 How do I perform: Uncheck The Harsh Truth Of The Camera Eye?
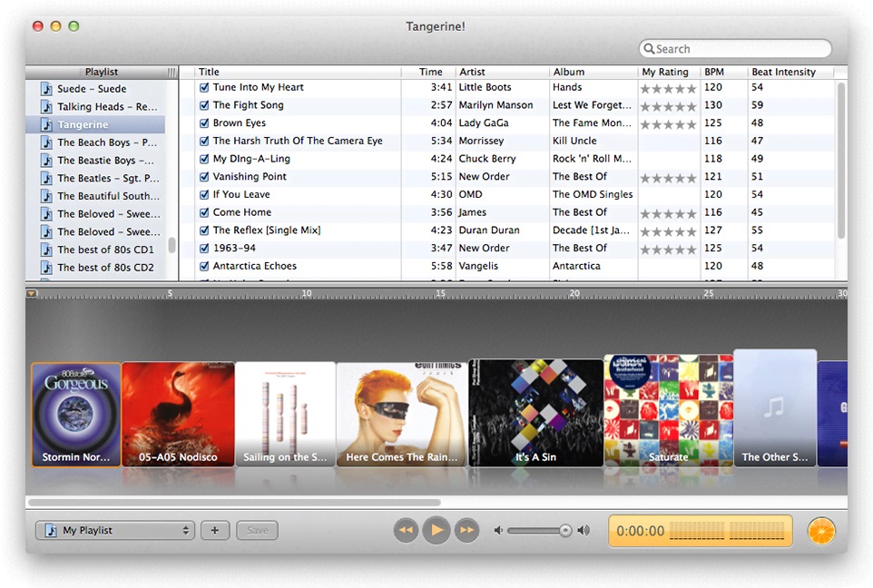click(x=204, y=141)
